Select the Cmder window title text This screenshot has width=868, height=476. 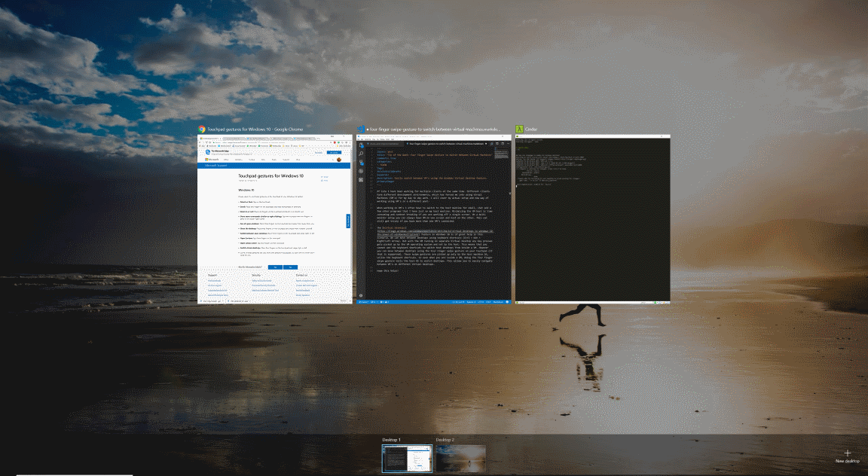click(531, 129)
